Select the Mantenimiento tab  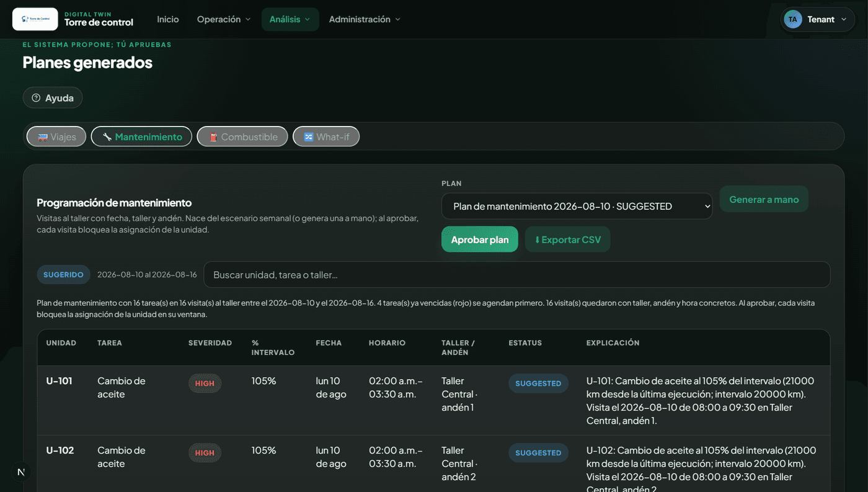click(141, 136)
